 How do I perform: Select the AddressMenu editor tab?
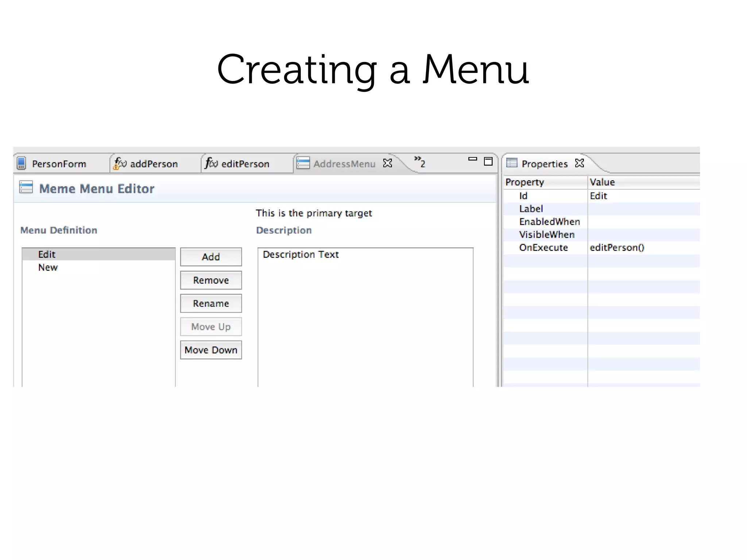(344, 164)
